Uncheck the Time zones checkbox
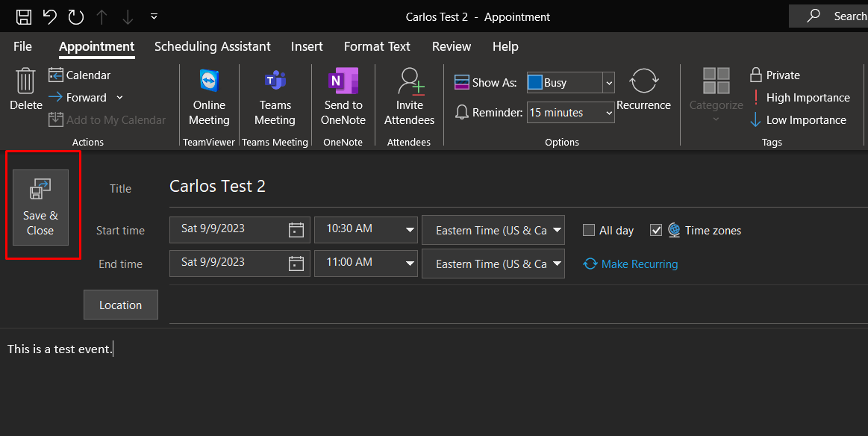 click(656, 230)
